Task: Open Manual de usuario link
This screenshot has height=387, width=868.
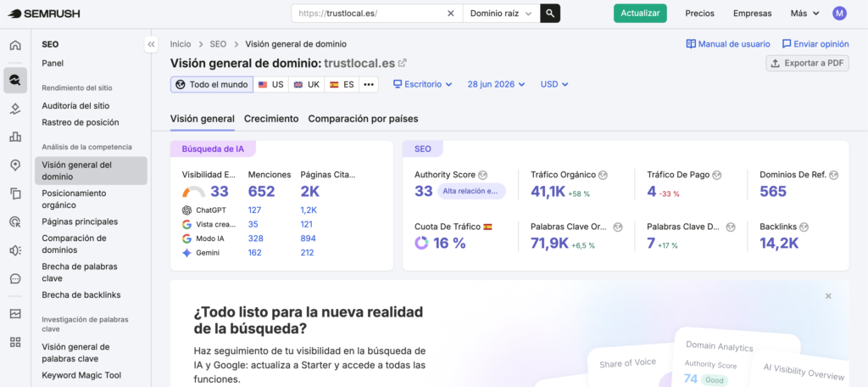Action: 728,44
